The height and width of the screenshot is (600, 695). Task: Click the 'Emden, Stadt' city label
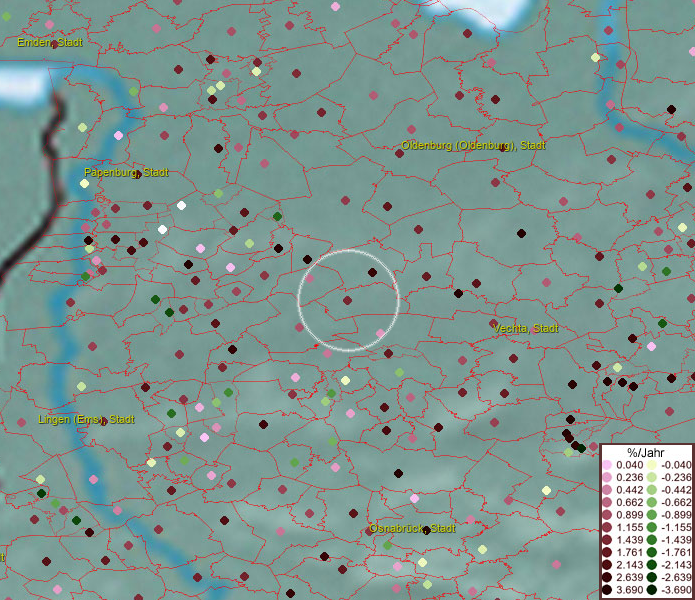coord(50,43)
